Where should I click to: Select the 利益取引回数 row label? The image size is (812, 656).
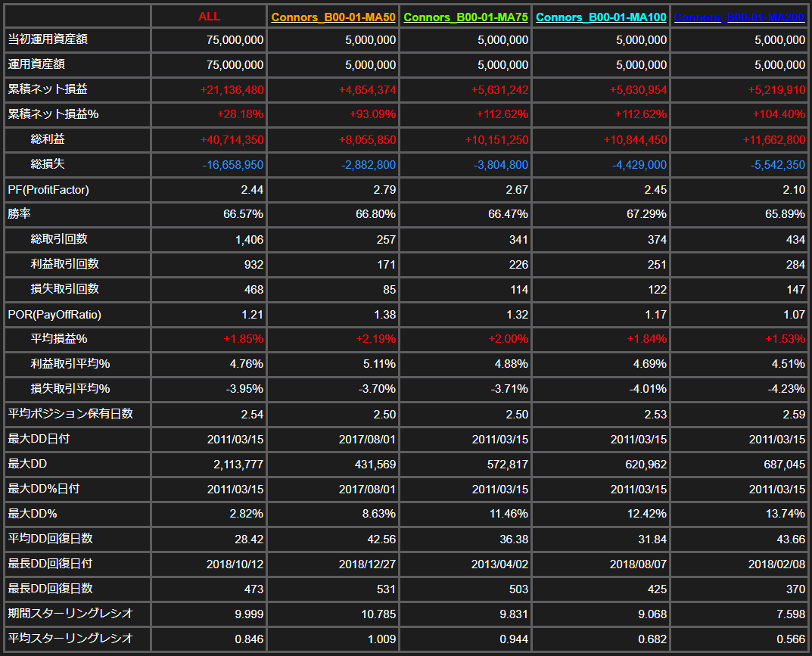pyautogui.click(x=65, y=264)
